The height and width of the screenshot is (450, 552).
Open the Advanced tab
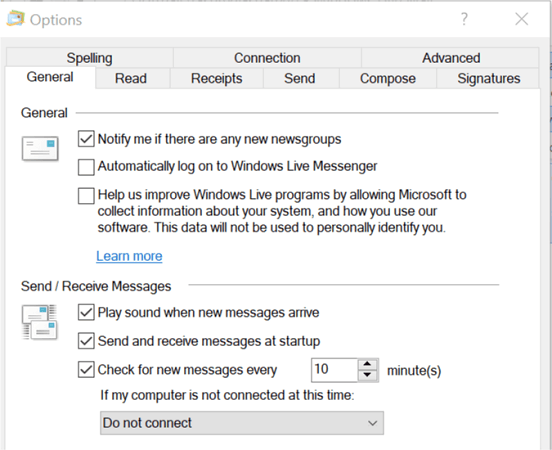pos(451,58)
